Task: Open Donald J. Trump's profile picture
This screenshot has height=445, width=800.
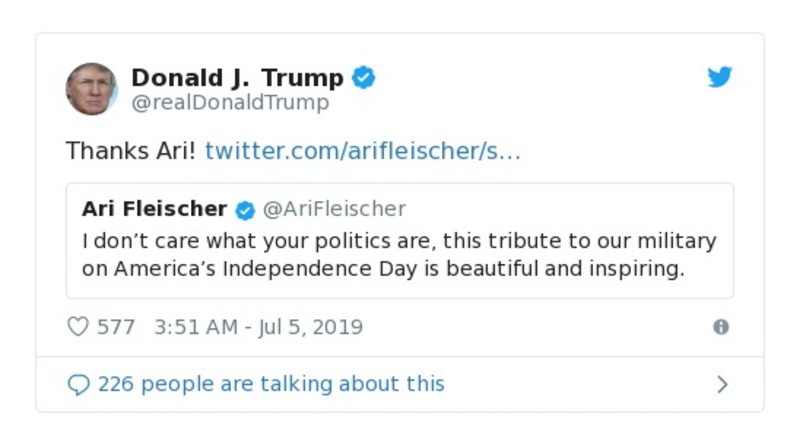Action: [x=91, y=89]
